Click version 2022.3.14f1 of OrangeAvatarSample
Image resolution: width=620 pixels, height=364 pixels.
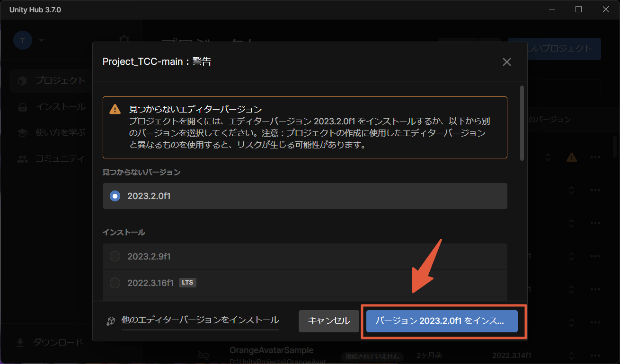512,355
